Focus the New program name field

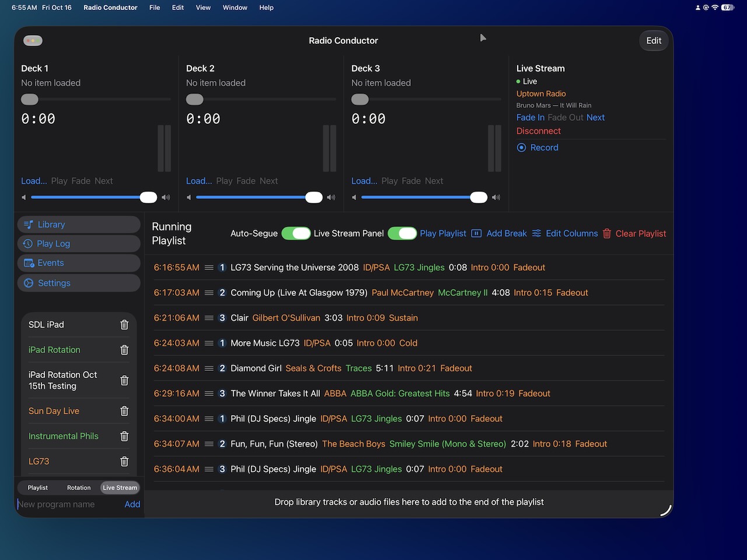(x=69, y=504)
